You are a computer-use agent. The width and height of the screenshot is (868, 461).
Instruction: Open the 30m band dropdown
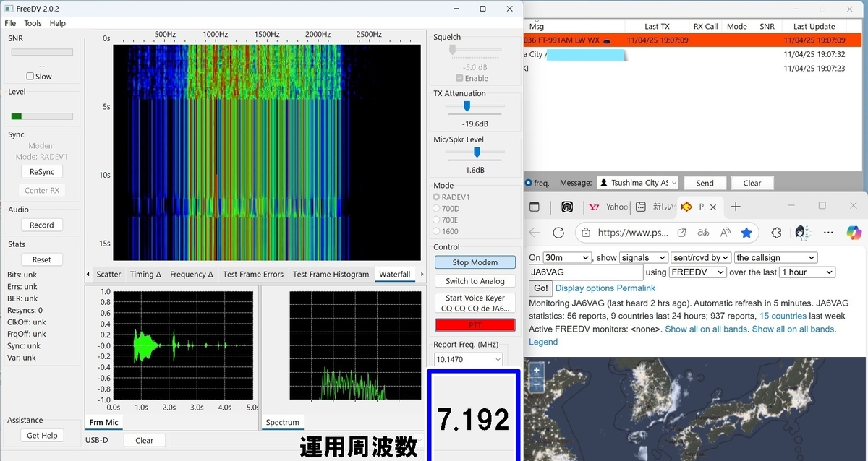point(567,257)
